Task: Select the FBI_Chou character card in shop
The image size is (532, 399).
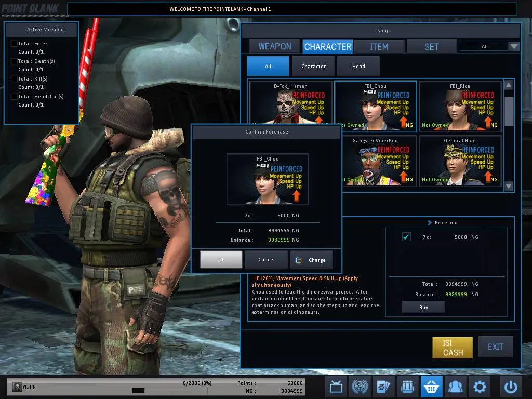Action: tap(375, 106)
